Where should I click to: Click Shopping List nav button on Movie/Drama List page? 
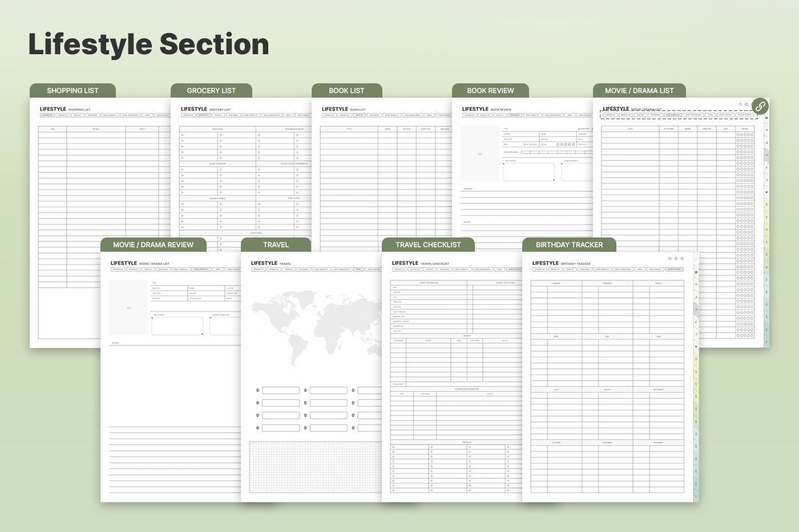[x=610, y=115]
